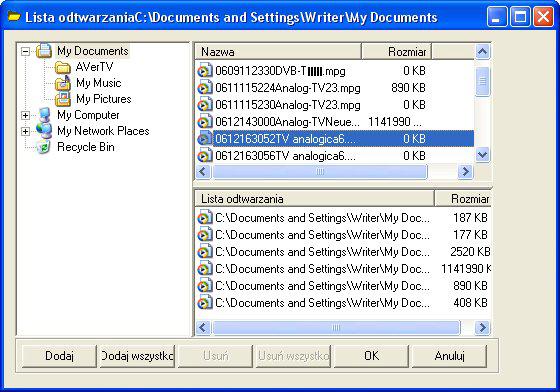
Task: Click media icon of 0612143000Analog-TVNeue file
Action: click(x=204, y=122)
